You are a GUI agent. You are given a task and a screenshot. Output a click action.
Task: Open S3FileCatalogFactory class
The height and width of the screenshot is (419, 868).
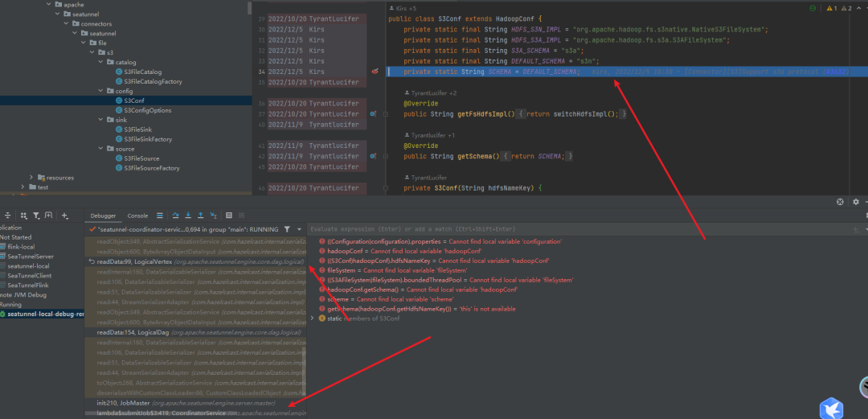(149, 81)
